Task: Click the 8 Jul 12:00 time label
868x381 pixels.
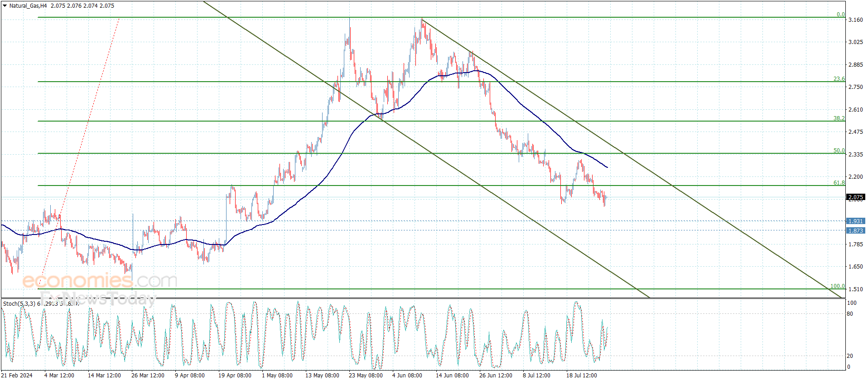Action: click(536, 376)
